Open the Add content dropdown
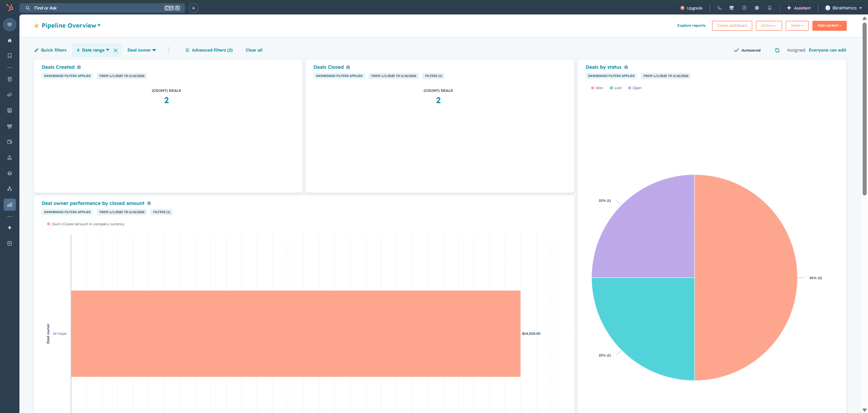 pos(829,26)
